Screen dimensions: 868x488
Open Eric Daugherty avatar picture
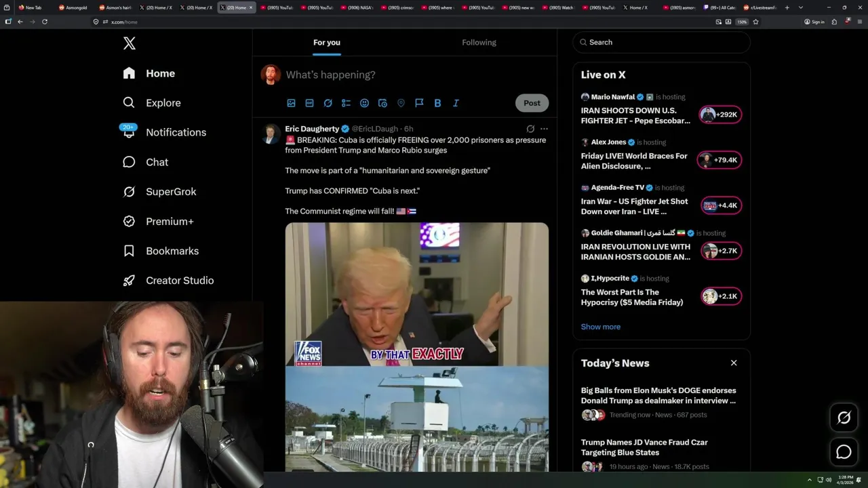(x=271, y=134)
